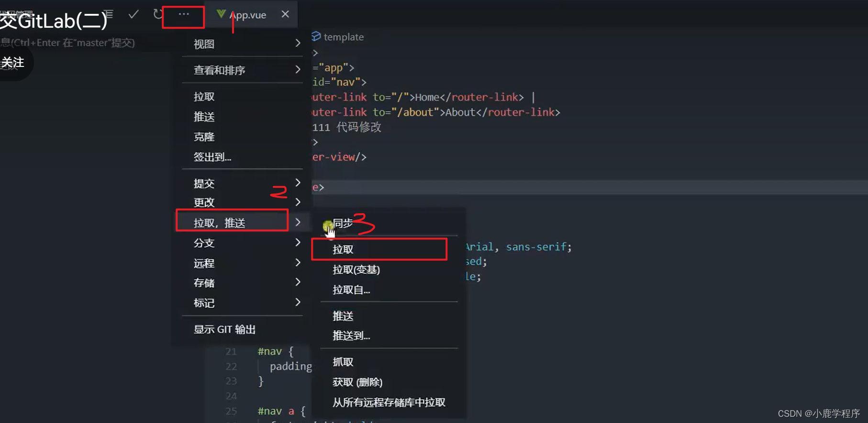Close the App.vue tab

(285, 14)
